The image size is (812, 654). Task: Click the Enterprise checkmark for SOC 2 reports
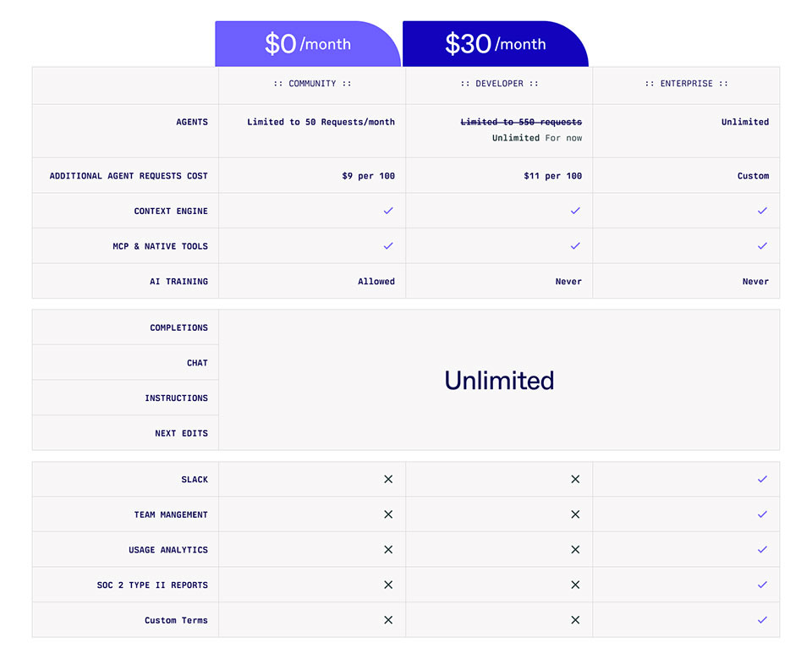[762, 585]
